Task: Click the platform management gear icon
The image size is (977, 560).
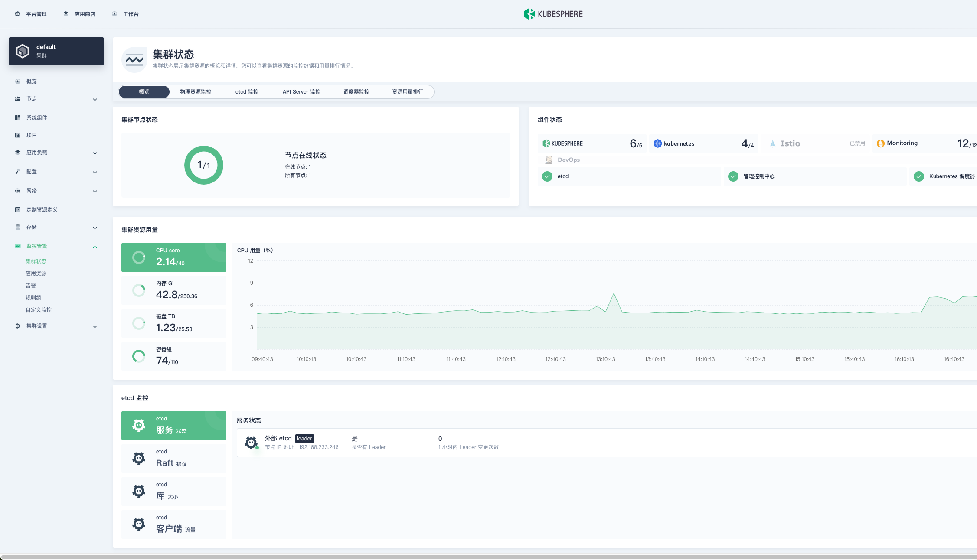Action: coord(17,14)
